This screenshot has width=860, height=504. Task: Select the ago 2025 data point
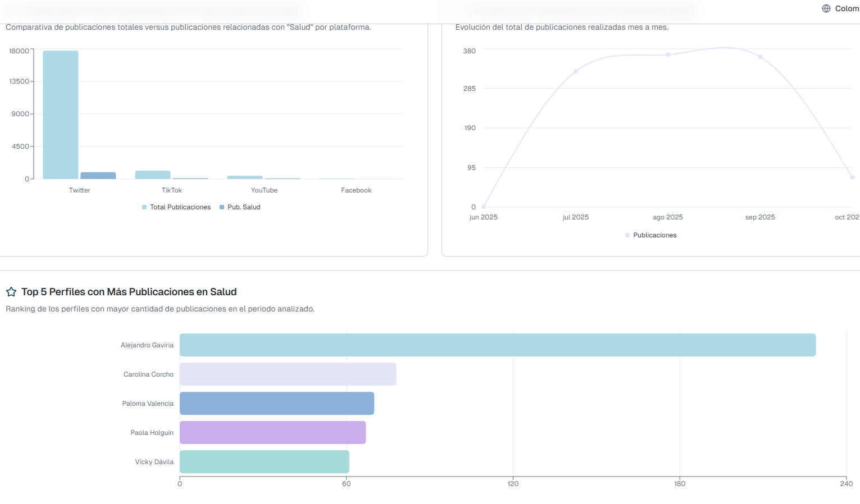(x=668, y=54)
